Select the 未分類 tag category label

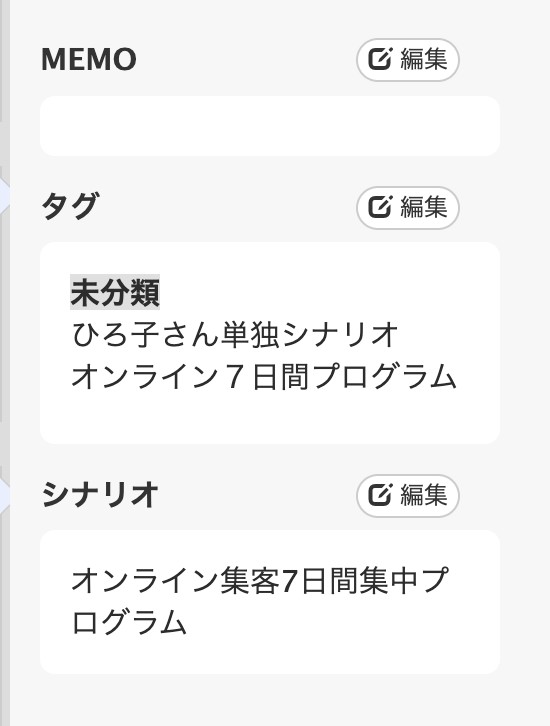115,292
